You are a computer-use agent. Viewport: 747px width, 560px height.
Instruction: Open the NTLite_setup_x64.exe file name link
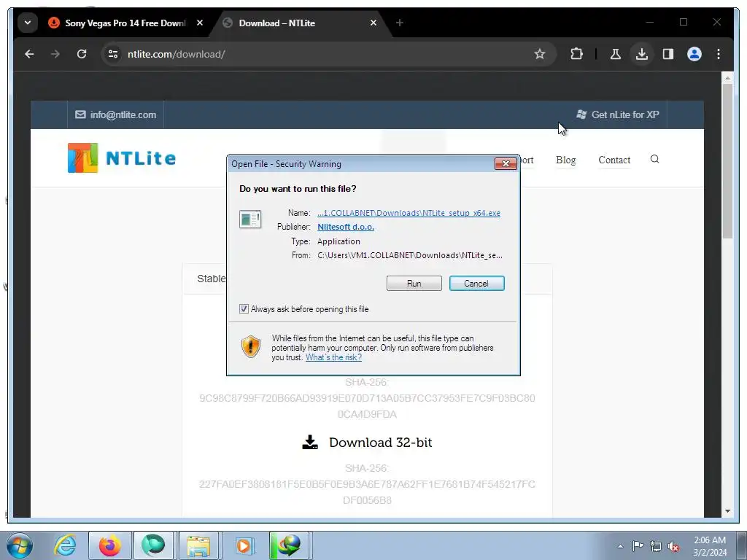409,213
